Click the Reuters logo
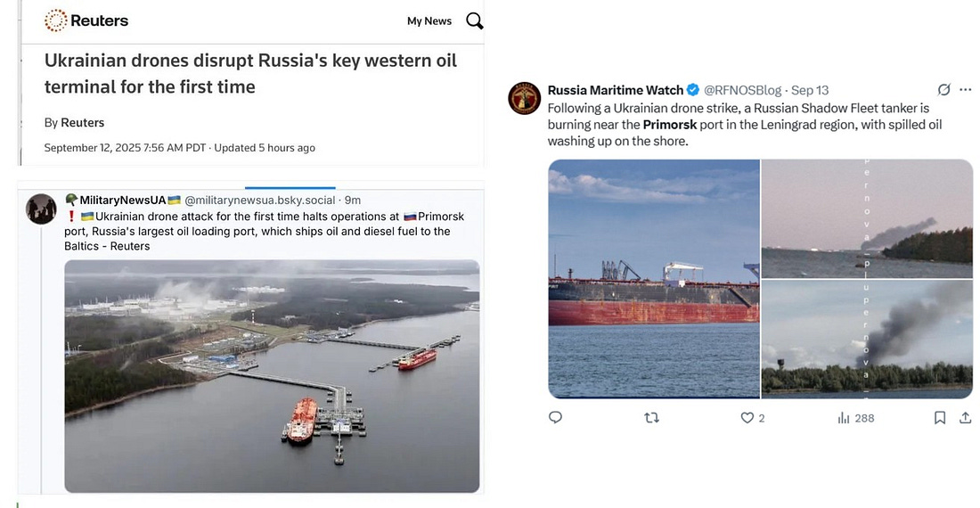This screenshot has height=508, width=980. (86, 20)
